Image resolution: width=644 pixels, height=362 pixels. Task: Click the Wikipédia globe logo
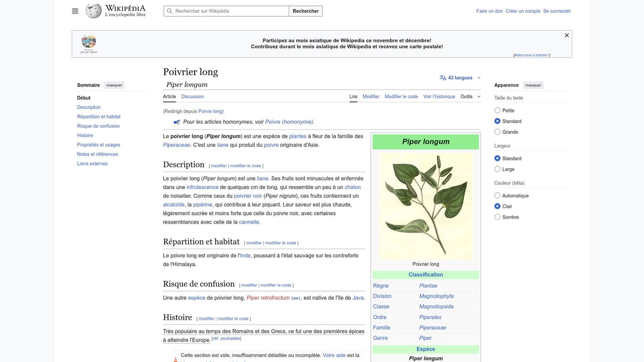(93, 11)
